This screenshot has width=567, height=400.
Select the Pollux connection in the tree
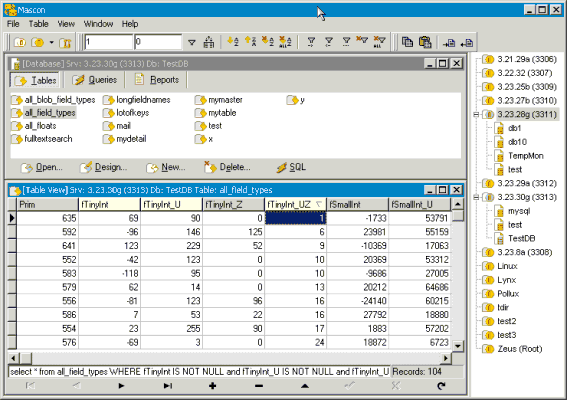pos(508,294)
